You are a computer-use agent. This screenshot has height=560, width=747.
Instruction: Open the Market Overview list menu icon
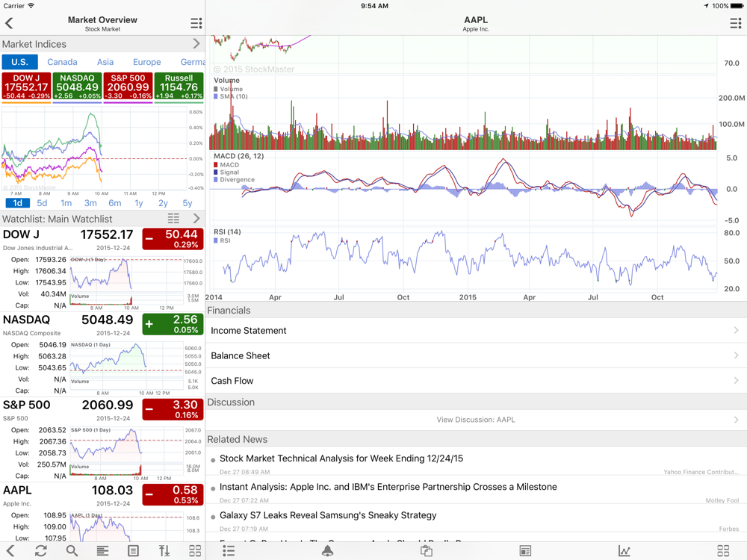click(x=196, y=23)
